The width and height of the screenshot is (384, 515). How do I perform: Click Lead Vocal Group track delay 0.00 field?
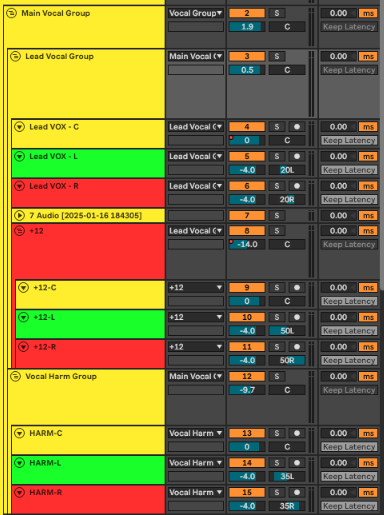pyautogui.click(x=339, y=56)
